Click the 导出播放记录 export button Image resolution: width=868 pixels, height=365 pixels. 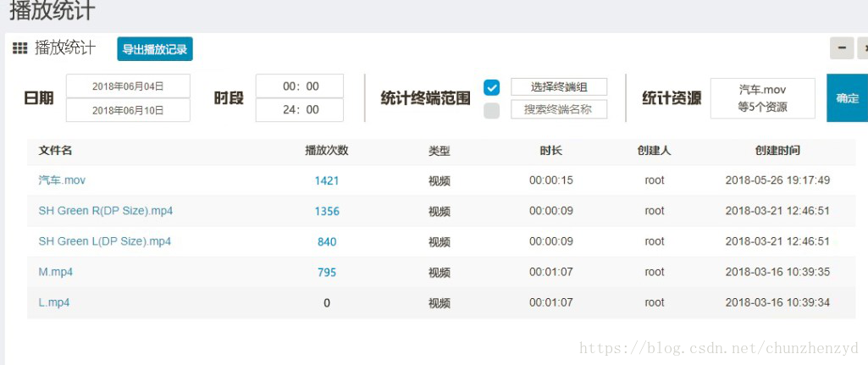(155, 49)
